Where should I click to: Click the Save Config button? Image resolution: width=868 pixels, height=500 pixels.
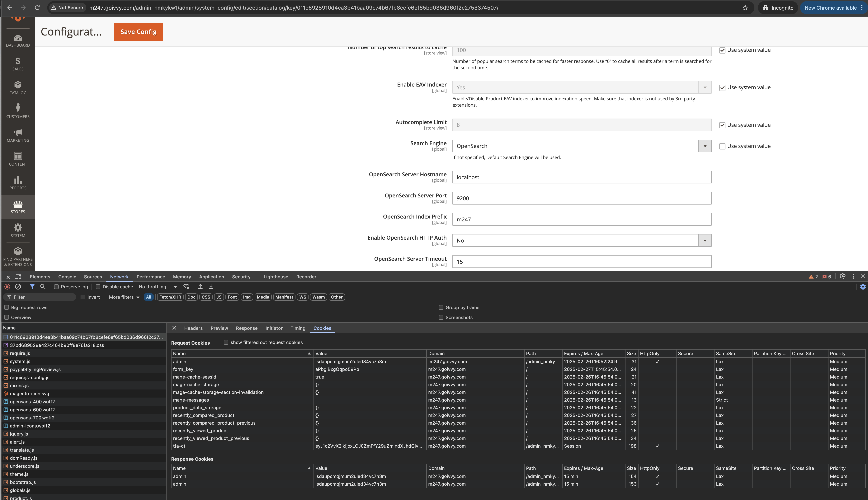138,32
